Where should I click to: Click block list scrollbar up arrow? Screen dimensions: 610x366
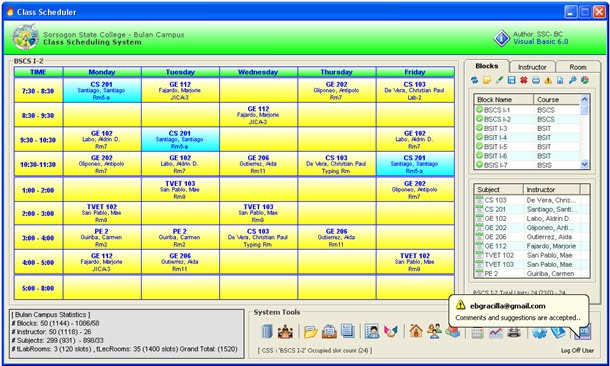pyautogui.click(x=584, y=99)
